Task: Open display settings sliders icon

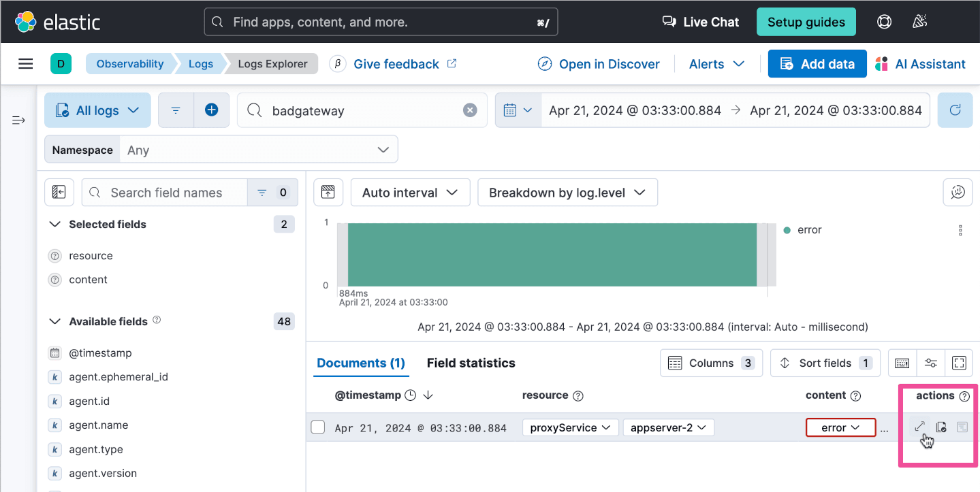Action: 931,363
